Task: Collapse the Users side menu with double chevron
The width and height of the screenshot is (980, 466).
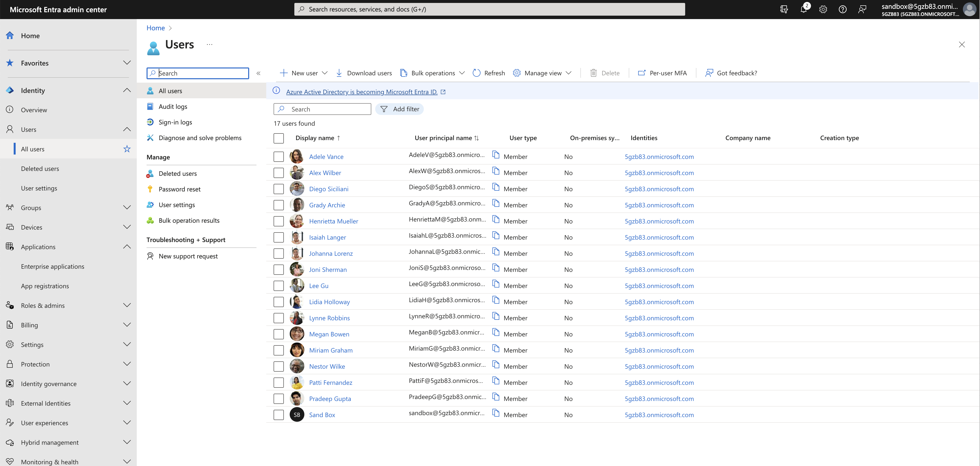Action: pyautogui.click(x=258, y=73)
